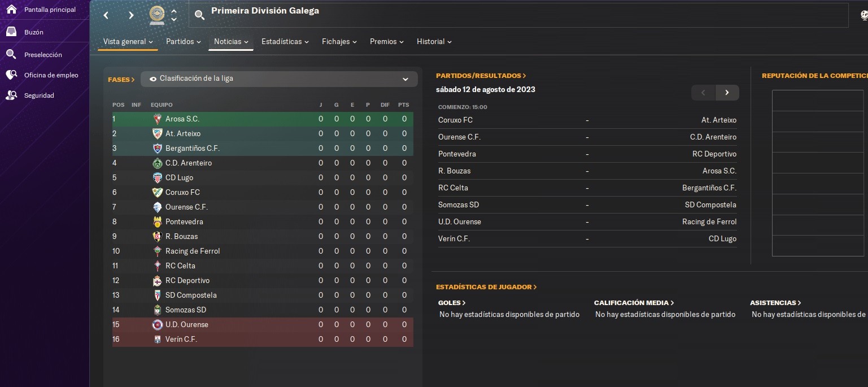Open the Fichajes dropdown menu
Image resolution: width=868 pixels, height=387 pixels.
tap(339, 42)
